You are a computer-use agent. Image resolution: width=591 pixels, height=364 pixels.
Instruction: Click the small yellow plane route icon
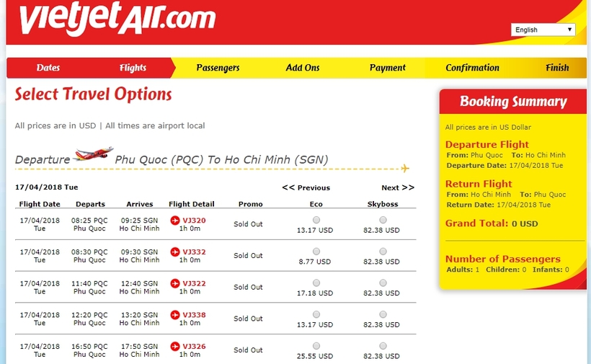(x=405, y=168)
